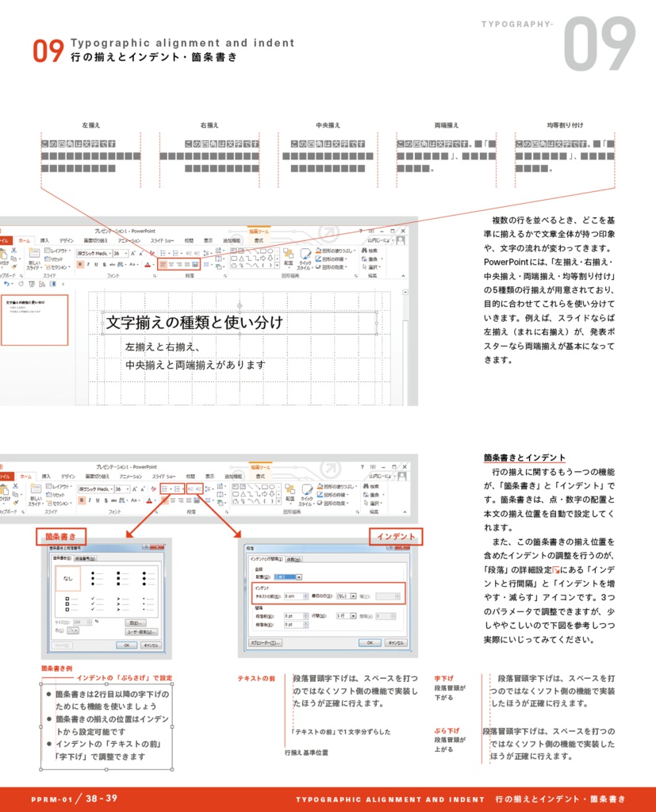
Task: Open the font size dropdown in the ribbon
Action: [x=125, y=254]
